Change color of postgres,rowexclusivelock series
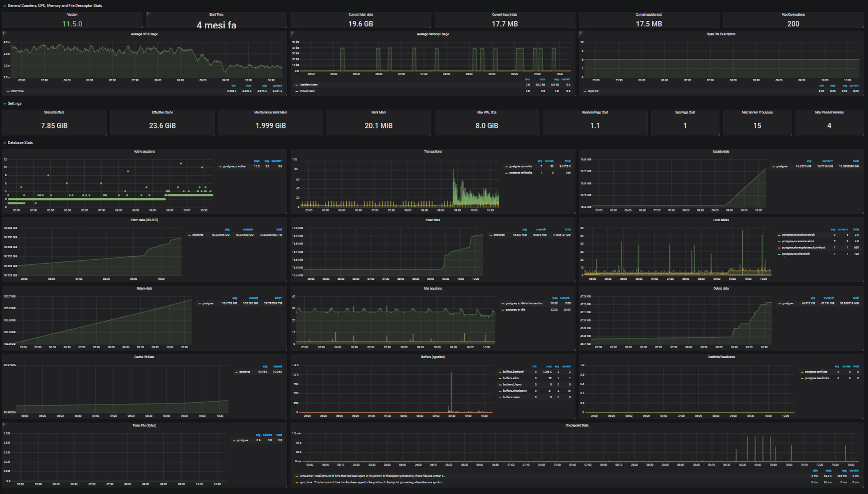868x494 pixels. pos(779,235)
